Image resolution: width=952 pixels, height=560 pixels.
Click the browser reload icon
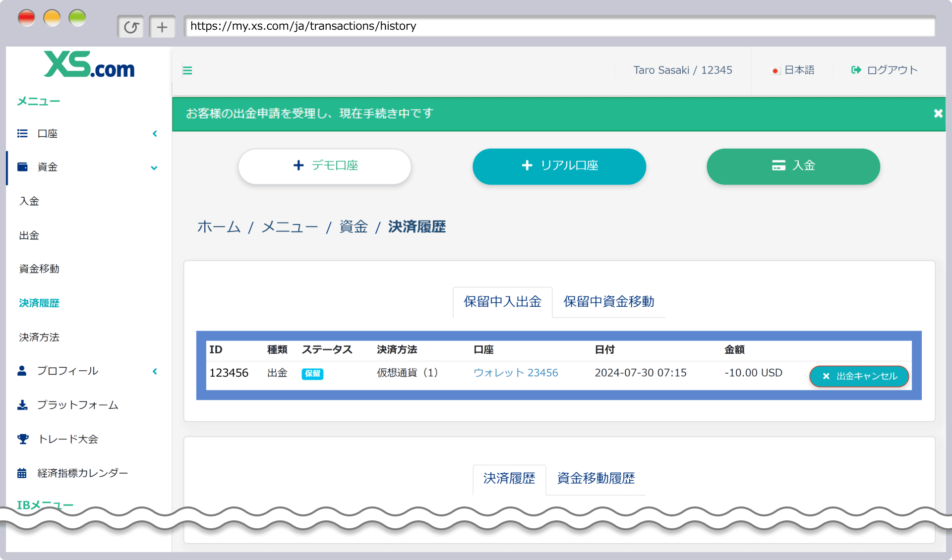[131, 27]
